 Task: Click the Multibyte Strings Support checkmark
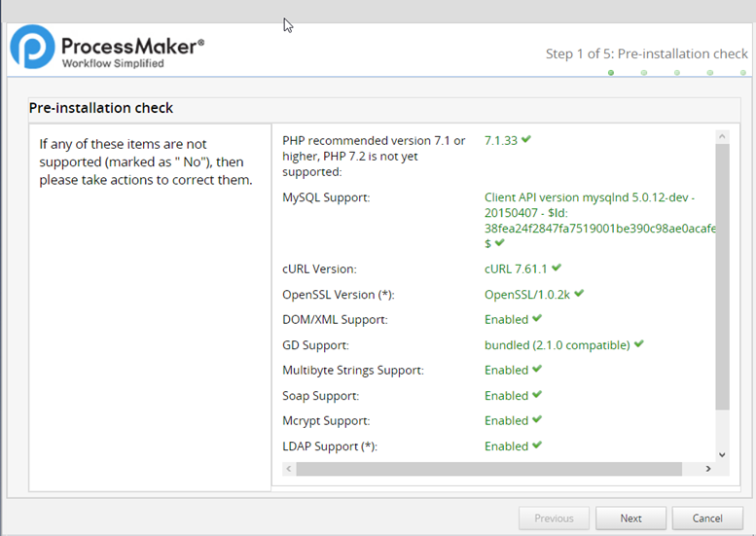[x=537, y=370]
